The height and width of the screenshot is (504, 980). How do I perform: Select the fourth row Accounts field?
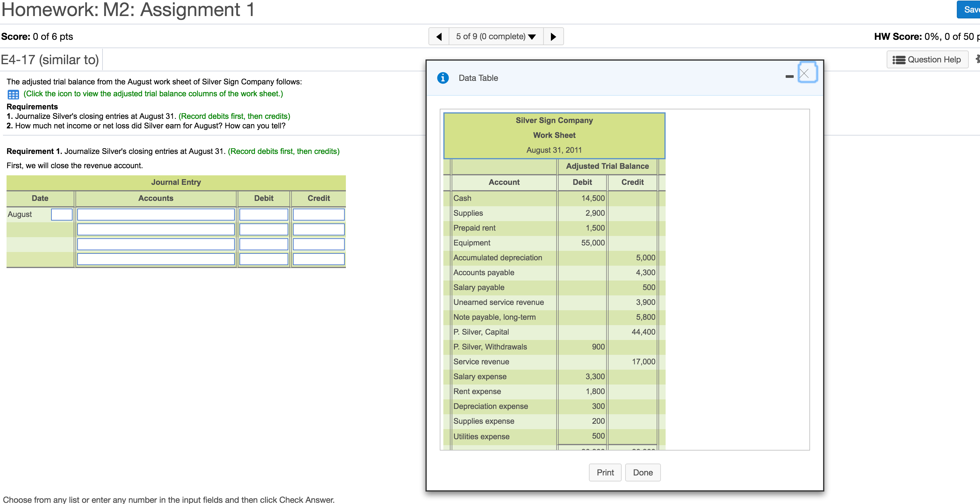[x=156, y=259]
